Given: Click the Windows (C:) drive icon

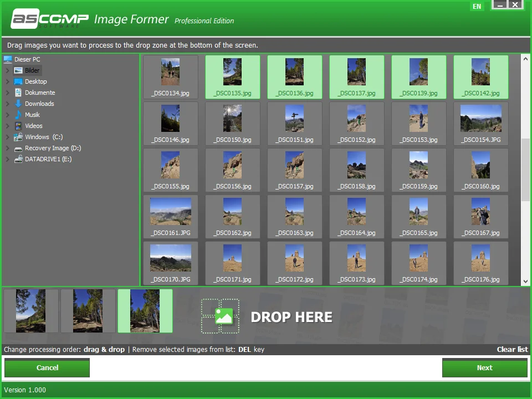Looking at the screenshot, I should tap(18, 136).
